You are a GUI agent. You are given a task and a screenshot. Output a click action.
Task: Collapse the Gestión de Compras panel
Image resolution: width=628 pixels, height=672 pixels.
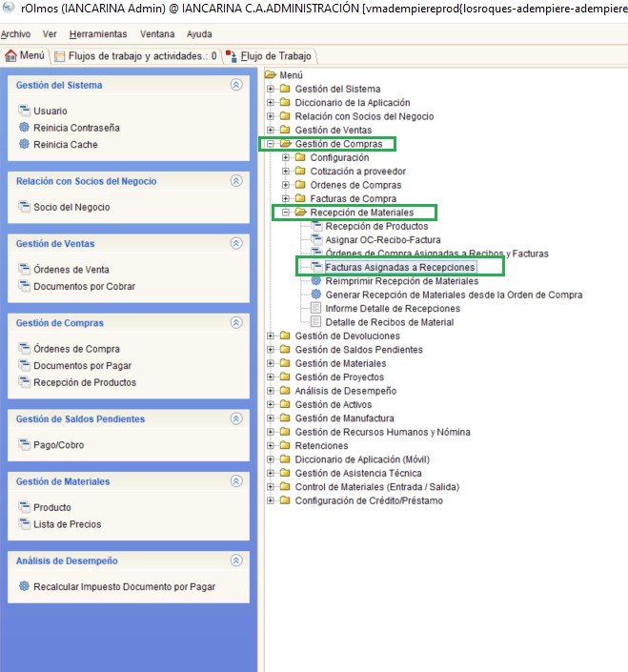(236, 323)
